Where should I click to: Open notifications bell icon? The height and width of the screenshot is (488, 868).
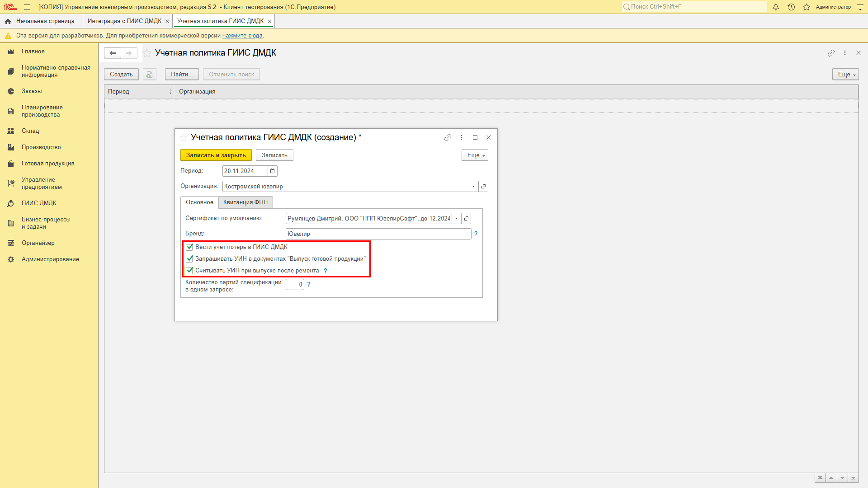click(x=776, y=7)
